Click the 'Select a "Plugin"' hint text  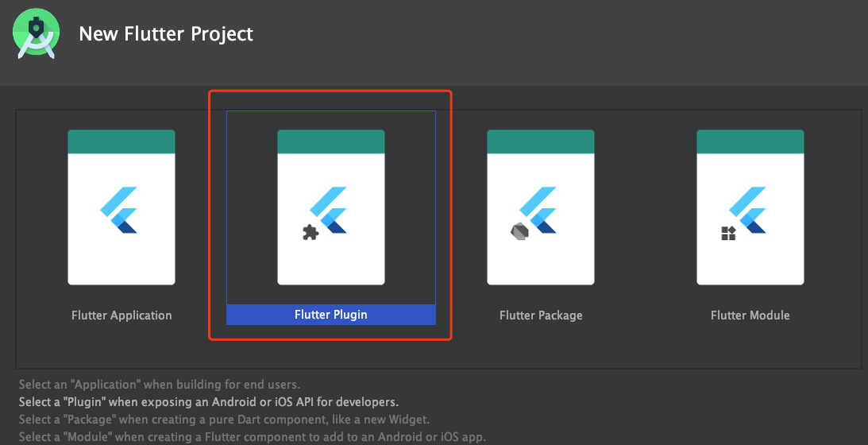tap(209, 401)
